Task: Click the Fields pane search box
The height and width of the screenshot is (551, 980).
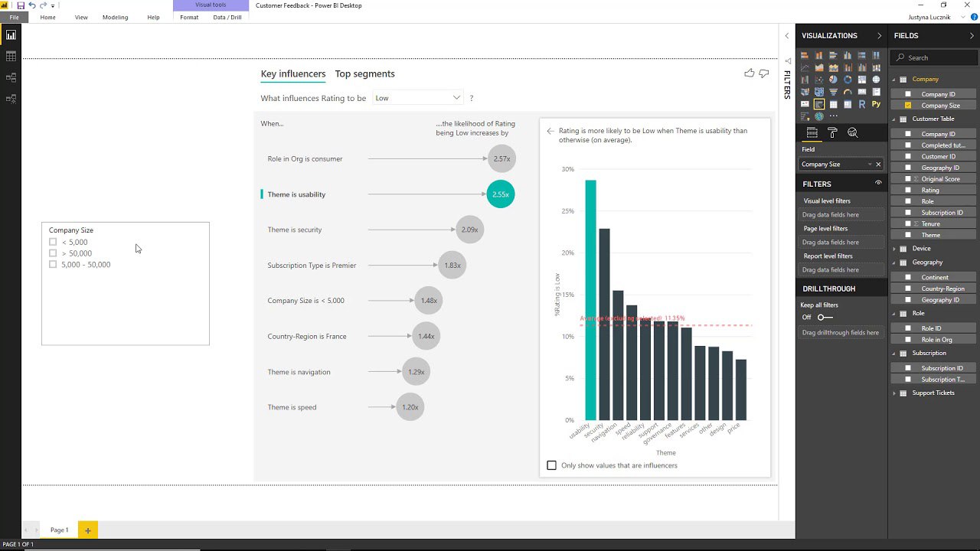Action: (933, 57)
